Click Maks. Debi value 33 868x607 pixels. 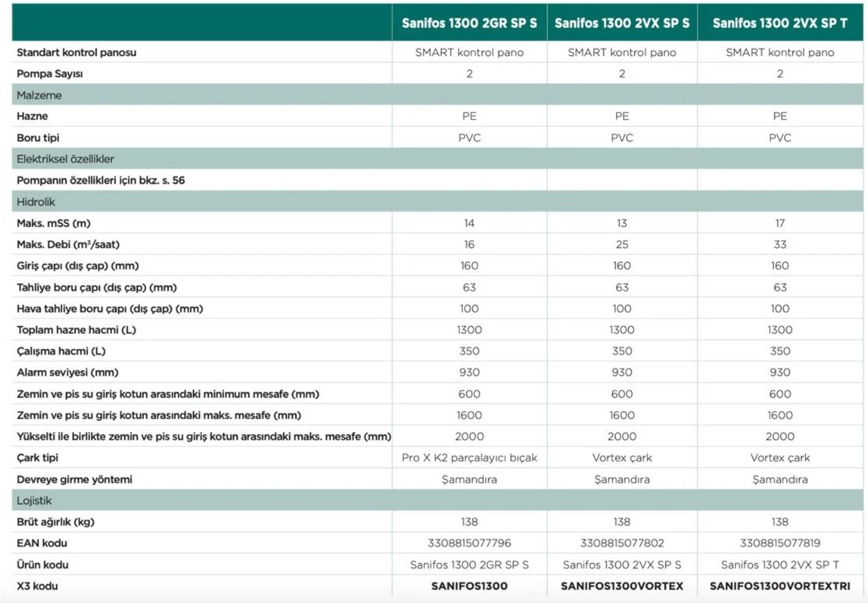pyautogui.click(x=780, y=244)
